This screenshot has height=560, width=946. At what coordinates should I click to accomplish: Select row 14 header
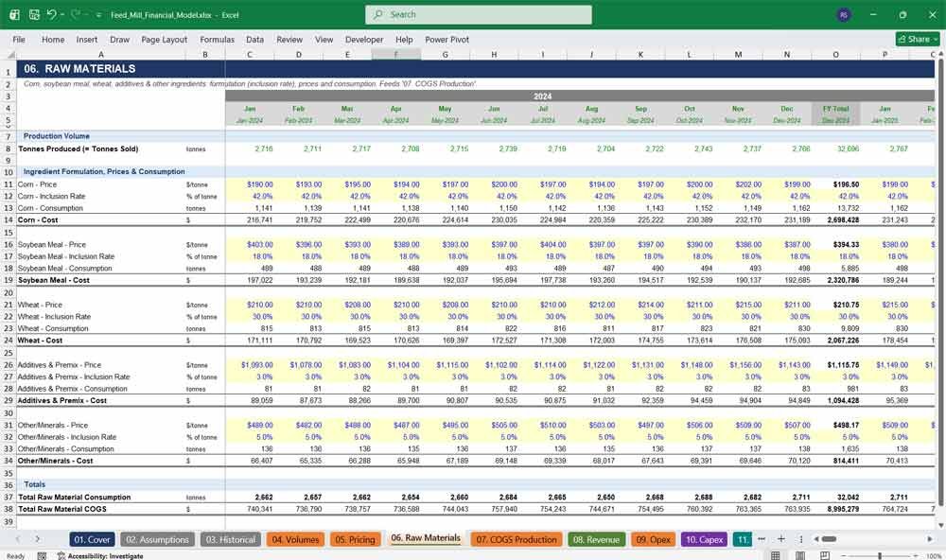point(9,220)
